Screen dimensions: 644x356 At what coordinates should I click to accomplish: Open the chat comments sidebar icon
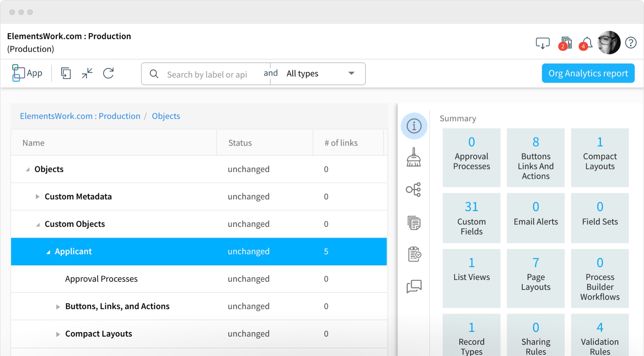point(414,286)
